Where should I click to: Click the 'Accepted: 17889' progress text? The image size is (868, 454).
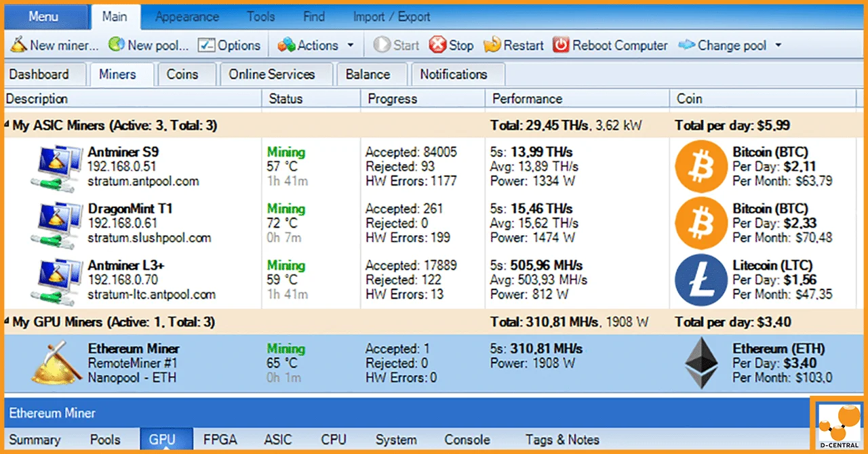tap(411, 265)
